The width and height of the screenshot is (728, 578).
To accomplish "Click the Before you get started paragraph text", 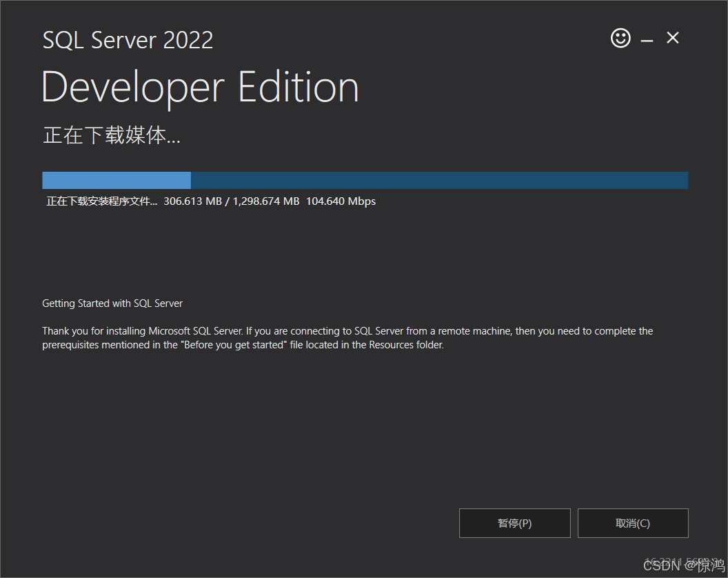I will (x=347, y=337).
